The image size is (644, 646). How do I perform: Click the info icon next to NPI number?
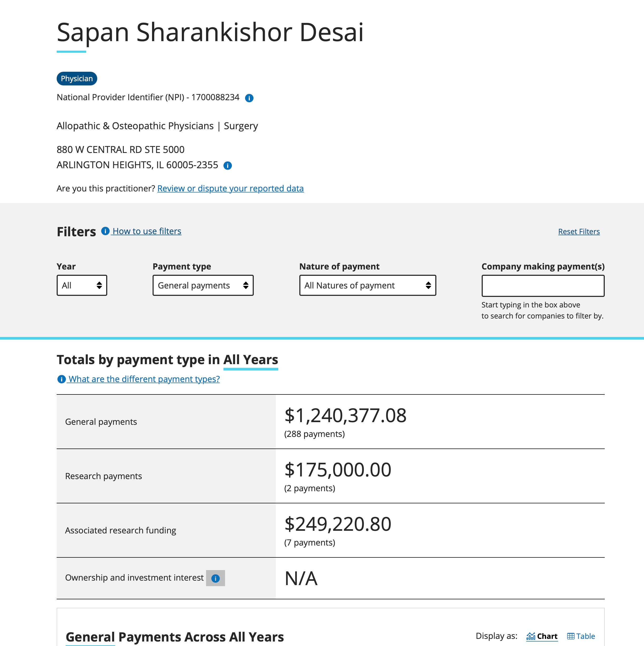click(x=249, y=98)
